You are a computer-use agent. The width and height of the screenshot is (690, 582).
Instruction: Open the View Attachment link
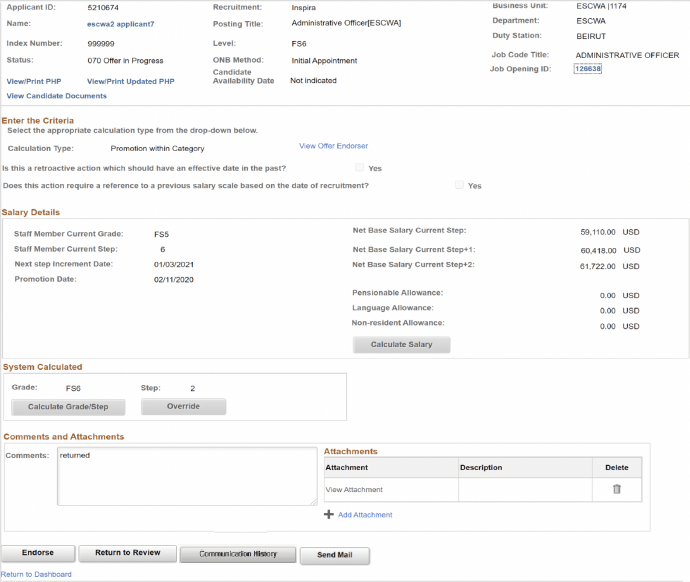[x=354, y=490]
